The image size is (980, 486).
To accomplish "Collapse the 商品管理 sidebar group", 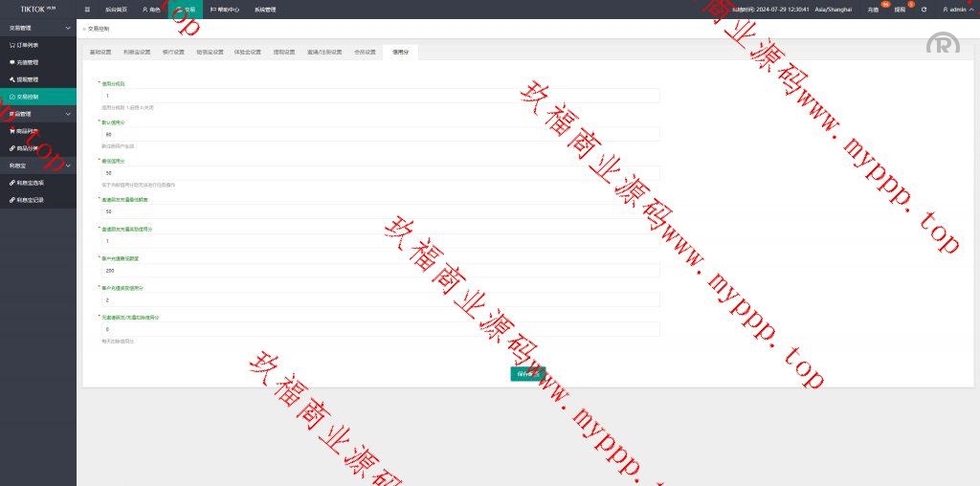I will pos(67,114).
